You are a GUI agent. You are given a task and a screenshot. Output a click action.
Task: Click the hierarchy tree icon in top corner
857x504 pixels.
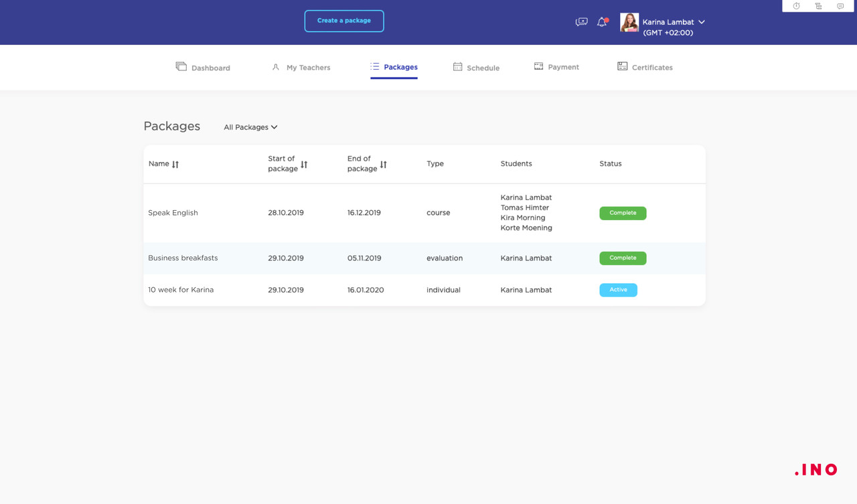(x=818, y=6)
